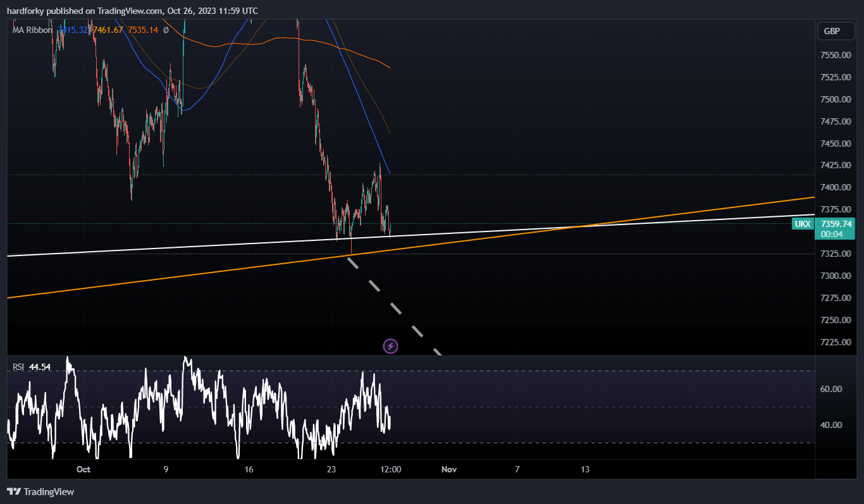Click the MA value 7535.14
The width and height of the screenshot is (864, 504).
pos(143,30)
